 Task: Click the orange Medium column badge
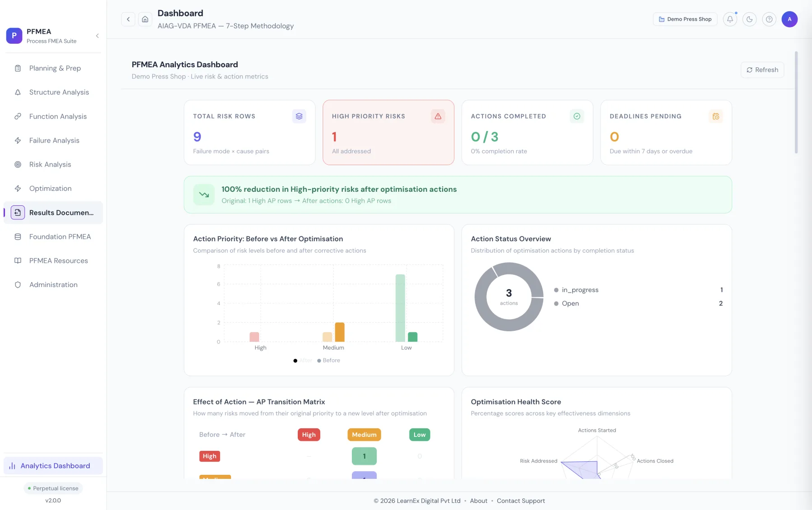[364, 435]
